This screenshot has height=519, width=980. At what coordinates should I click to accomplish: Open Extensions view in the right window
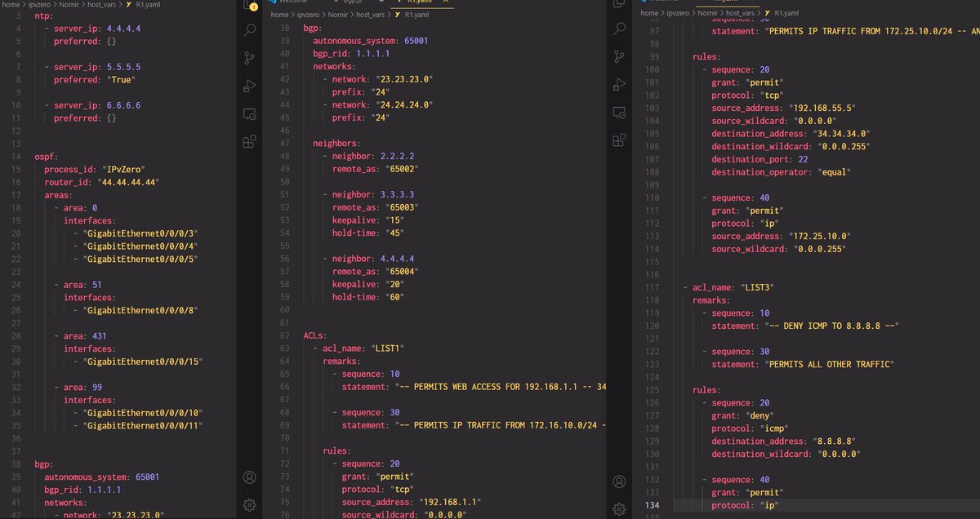click(620, 141)
